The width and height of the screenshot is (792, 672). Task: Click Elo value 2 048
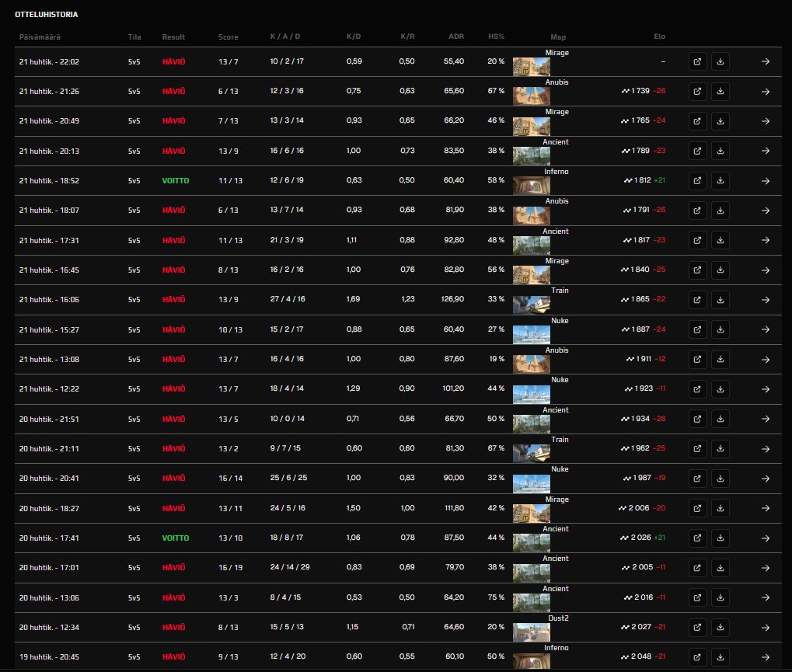pos(641,656)
